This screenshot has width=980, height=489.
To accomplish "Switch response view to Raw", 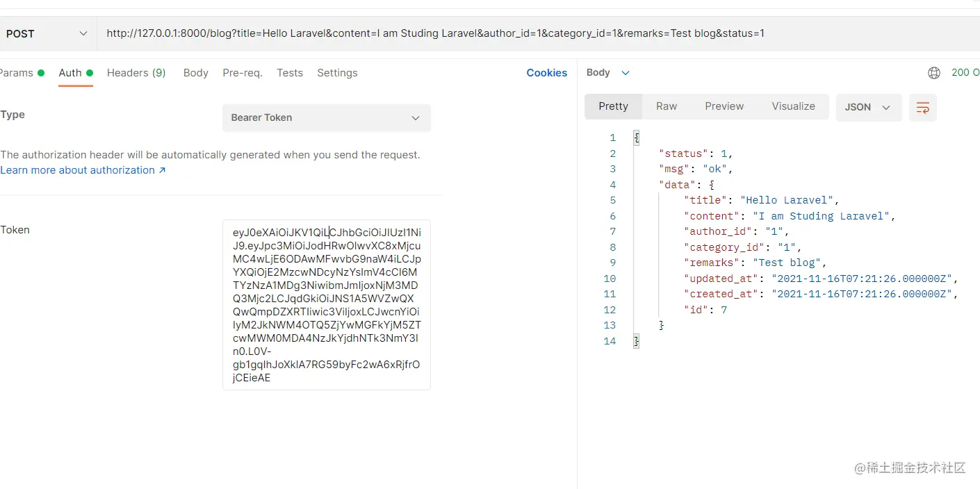I will point(666,106).
